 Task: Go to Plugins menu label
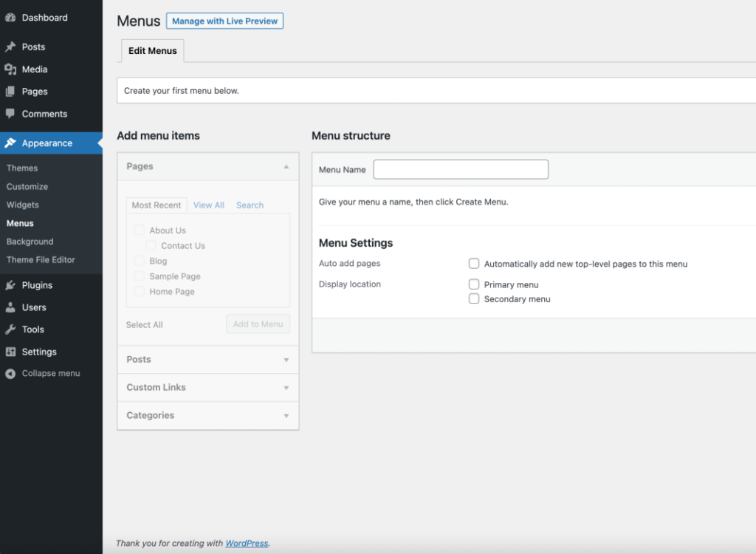(x=37, y=285)
